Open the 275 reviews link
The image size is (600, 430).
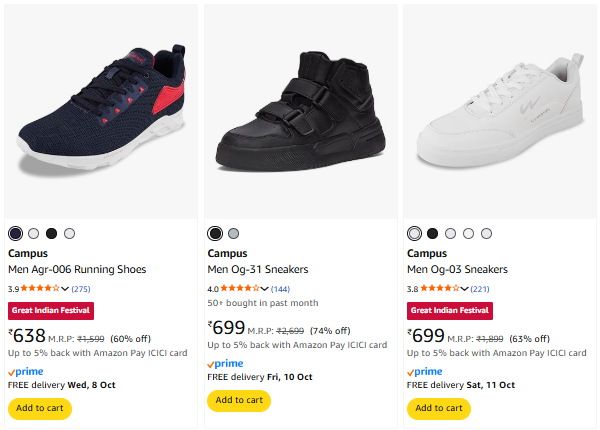tap(80, 289)
